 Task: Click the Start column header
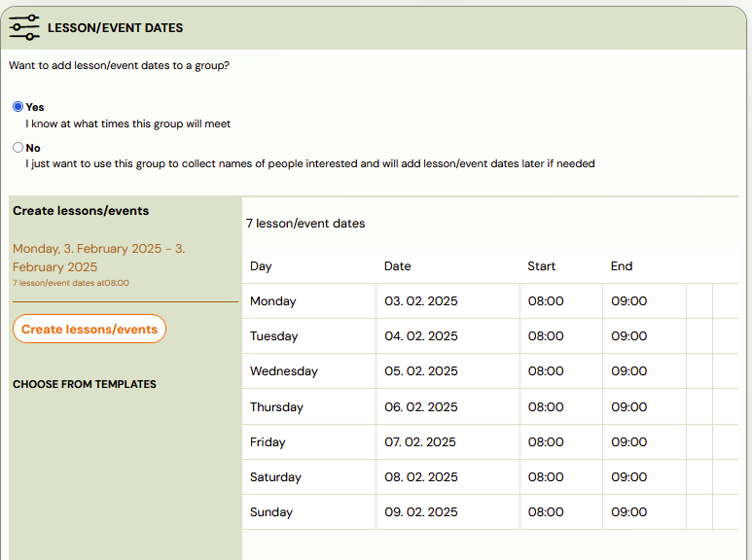click(x=542, y=266)
